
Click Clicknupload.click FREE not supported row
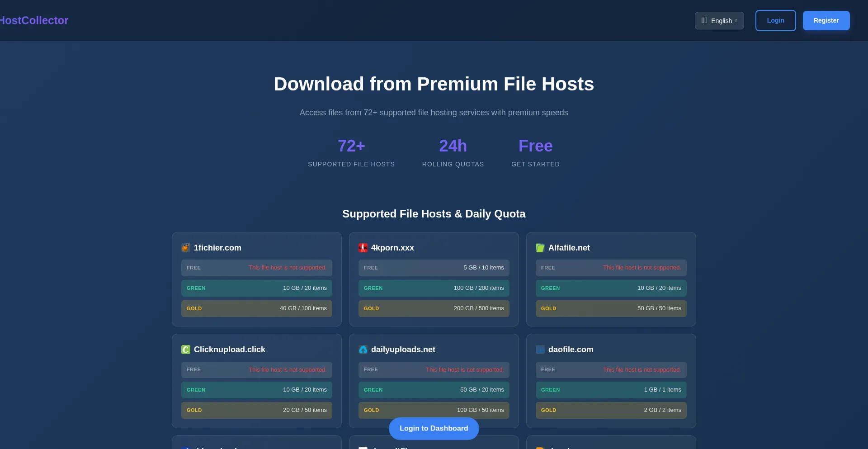pos(256,369)
